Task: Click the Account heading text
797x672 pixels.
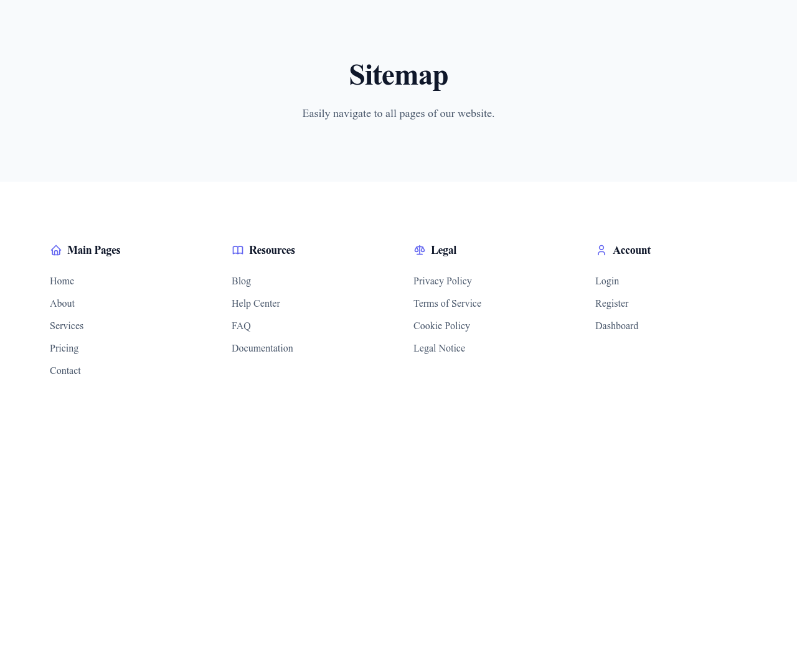Action: click(x=631, y=250)
